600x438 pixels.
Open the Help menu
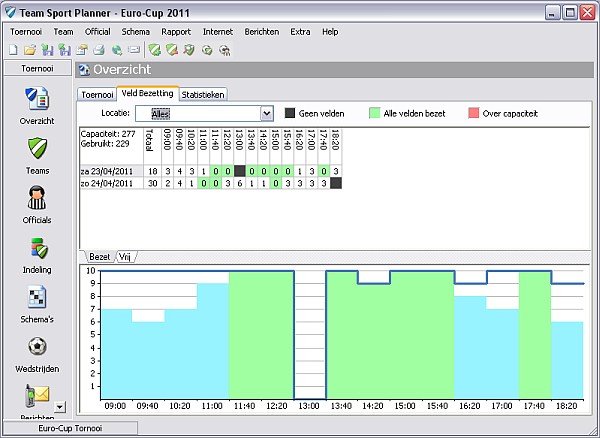coord(330,32)
